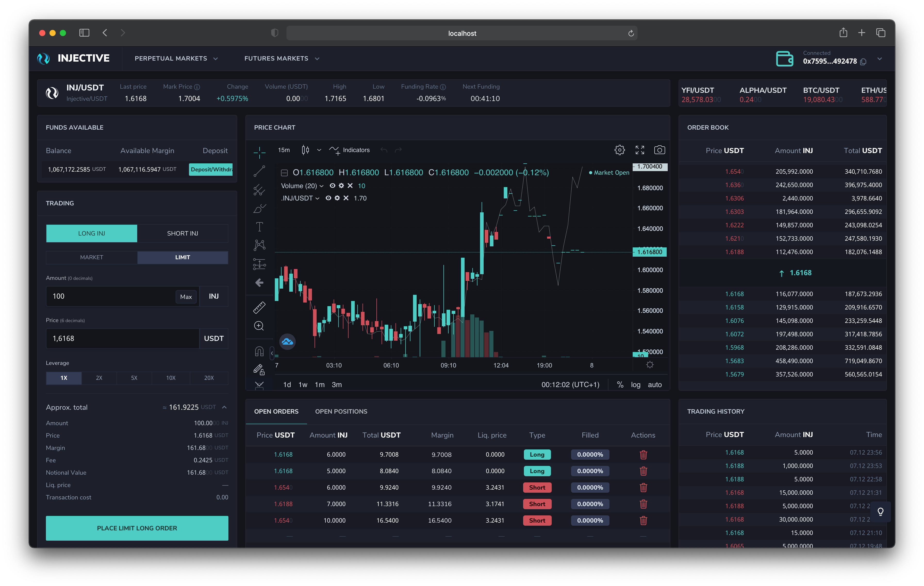Click the magnet mode chart tool
Screen dimensions: 924x586
tap(259, 351)
